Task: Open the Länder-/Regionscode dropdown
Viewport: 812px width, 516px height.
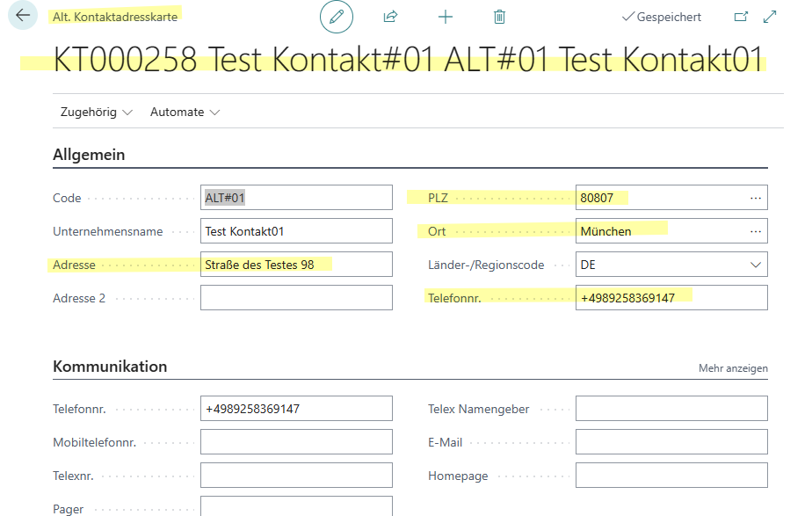Action: pyautogui.click(x=756, y=265)
